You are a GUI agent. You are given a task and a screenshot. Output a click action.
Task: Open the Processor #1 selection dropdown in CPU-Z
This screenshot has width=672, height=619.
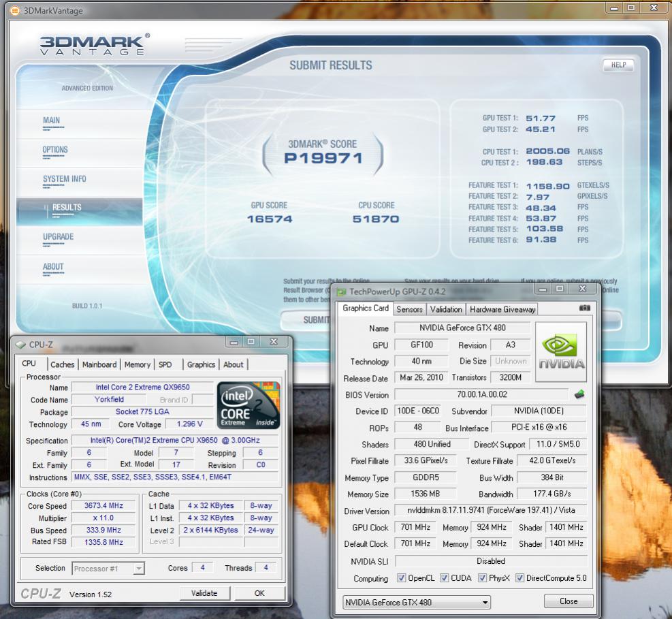coord(108,569)
